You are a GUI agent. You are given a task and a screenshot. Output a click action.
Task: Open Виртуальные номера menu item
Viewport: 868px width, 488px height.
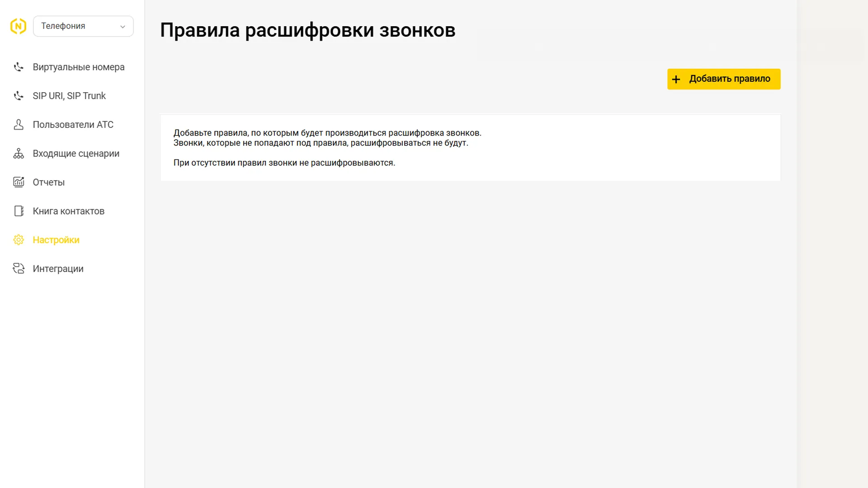[78, 67]
